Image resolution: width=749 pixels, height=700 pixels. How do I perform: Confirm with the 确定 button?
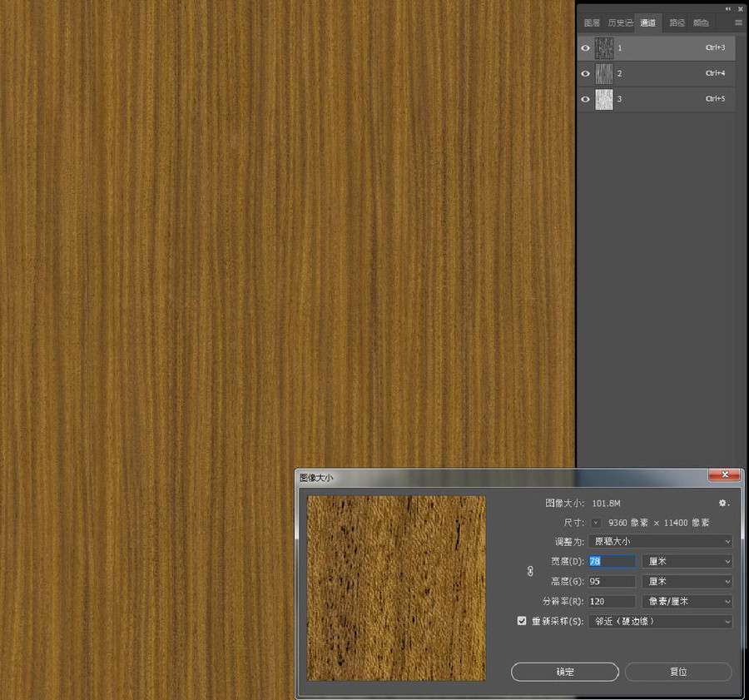565,672
